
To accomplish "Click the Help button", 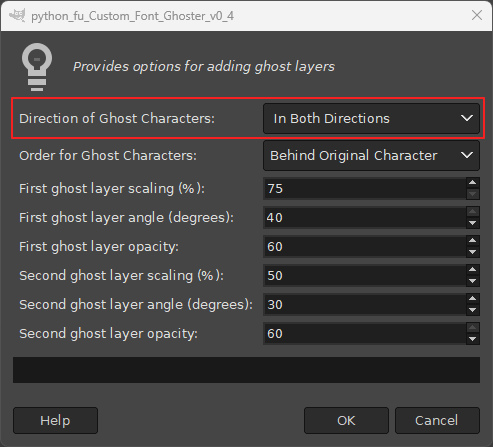I will (55, 420).
